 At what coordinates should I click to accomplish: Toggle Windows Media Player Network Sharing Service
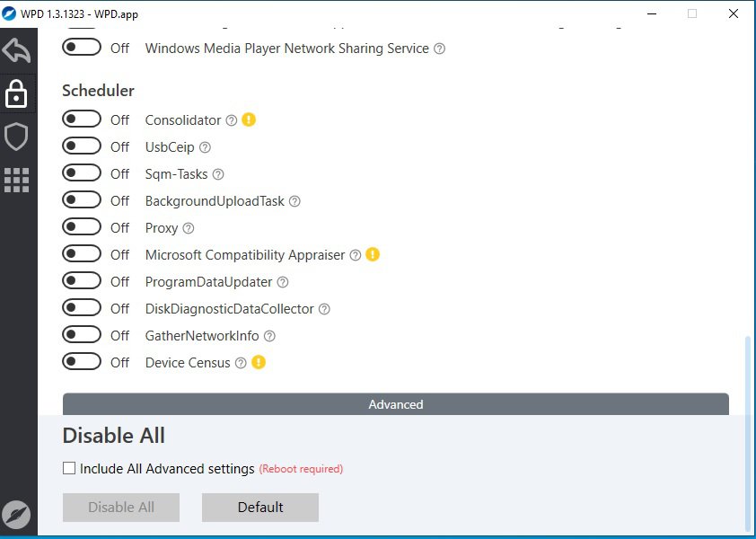82,48
